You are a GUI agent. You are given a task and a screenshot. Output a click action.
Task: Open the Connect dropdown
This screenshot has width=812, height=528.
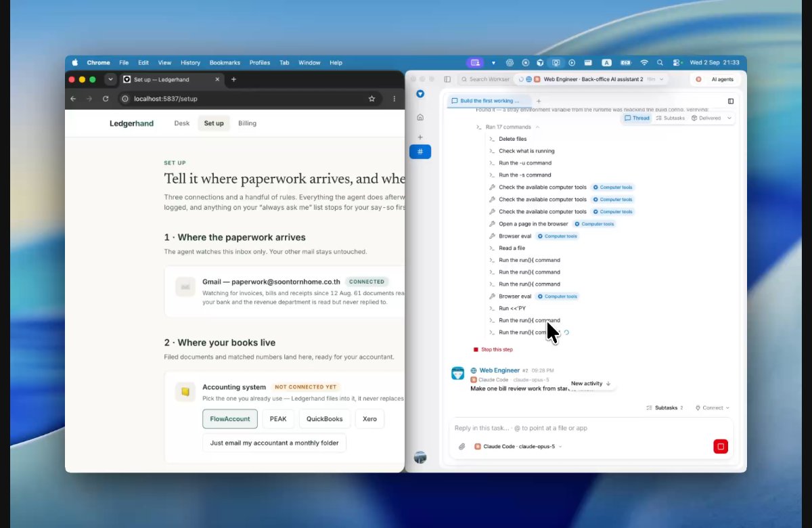pyautogui.click(x=713, y=408)
